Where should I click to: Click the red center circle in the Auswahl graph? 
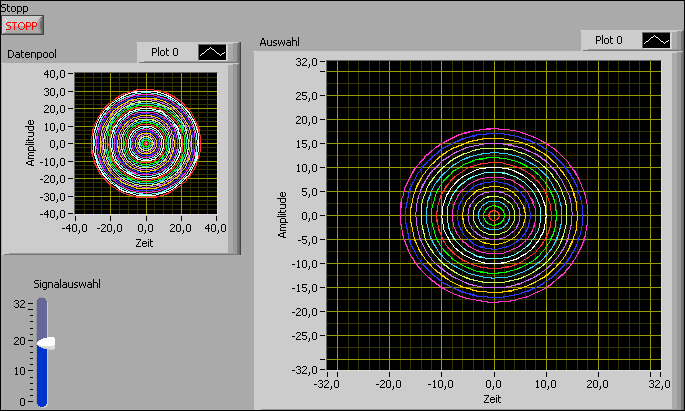pyautogui.click(x=493, y=214)
